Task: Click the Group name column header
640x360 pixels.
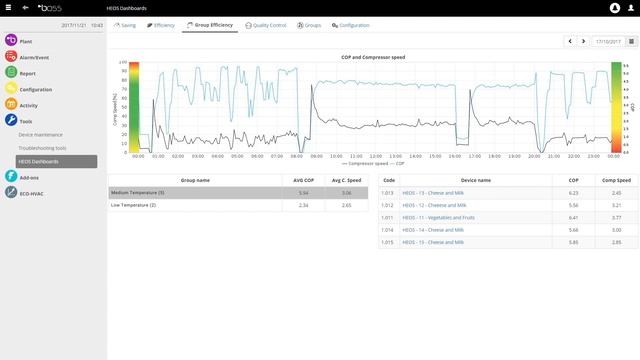Action: [x=195, y=180]
